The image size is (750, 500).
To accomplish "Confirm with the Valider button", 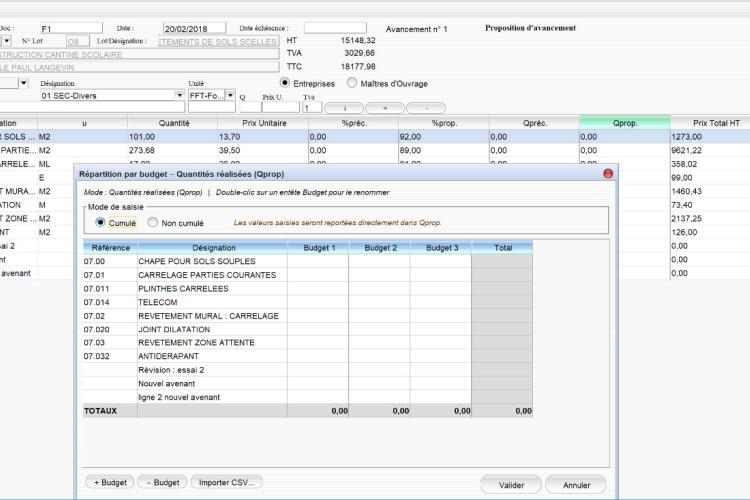I will pyautogui.click(x=511, y=485).
